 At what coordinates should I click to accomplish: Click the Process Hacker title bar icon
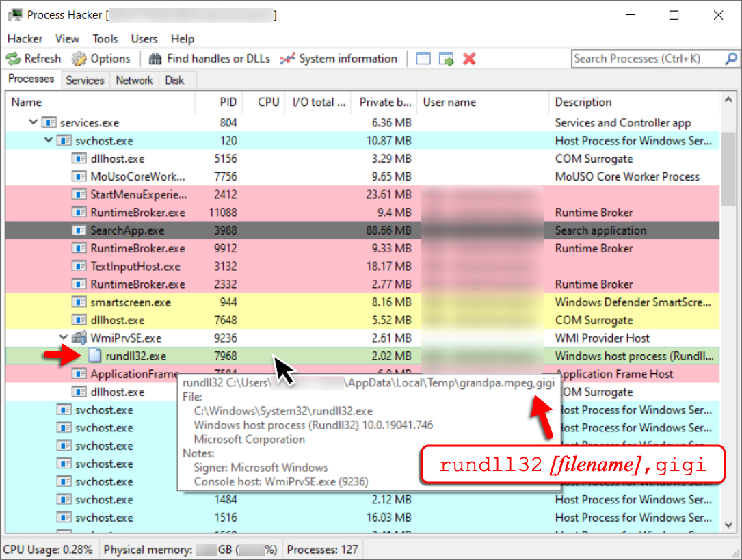(16, 14)
